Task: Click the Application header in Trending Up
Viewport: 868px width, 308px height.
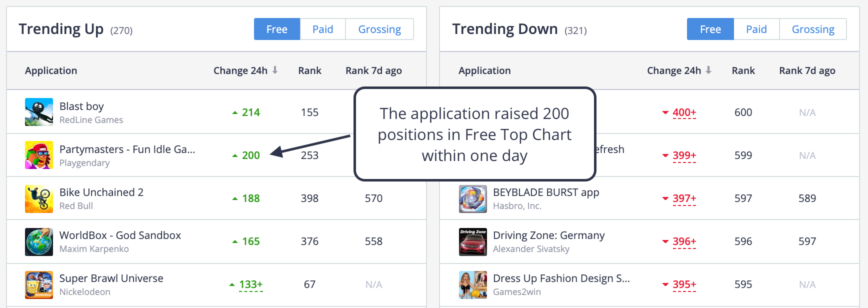Action: point(51,70)
